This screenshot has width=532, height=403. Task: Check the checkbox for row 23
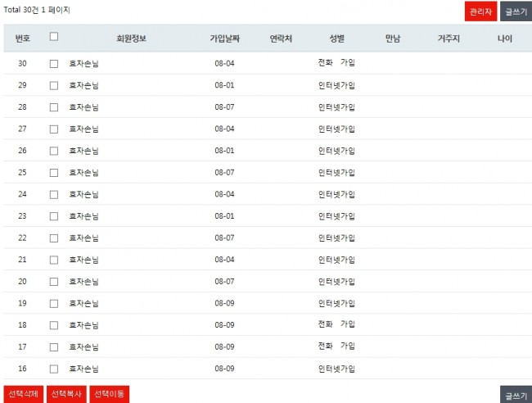tap(54, 216)
